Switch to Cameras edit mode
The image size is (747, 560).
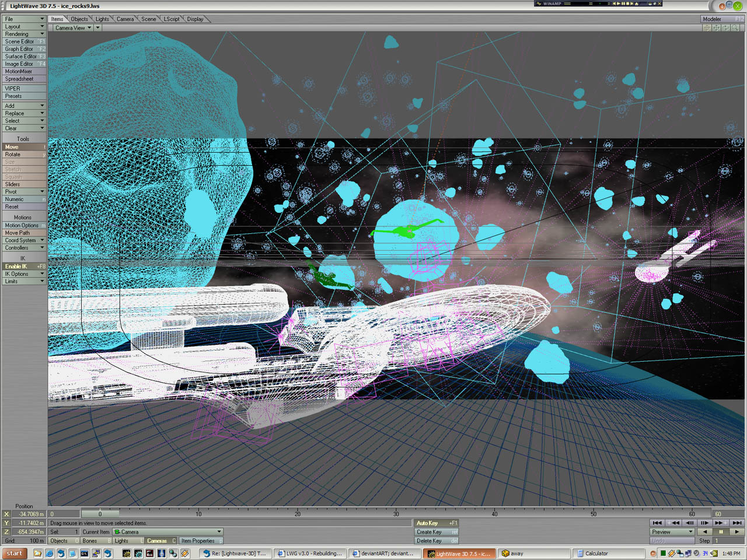(160, 541)
